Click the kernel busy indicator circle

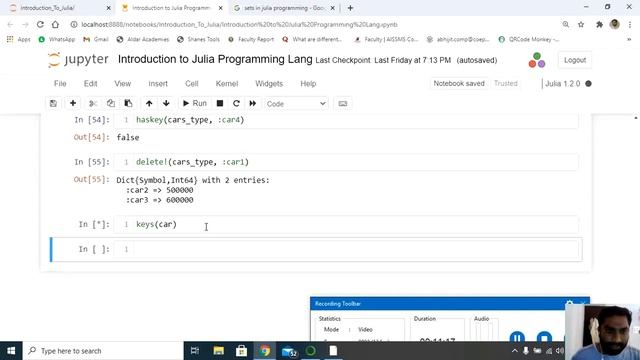pos(588,84)
